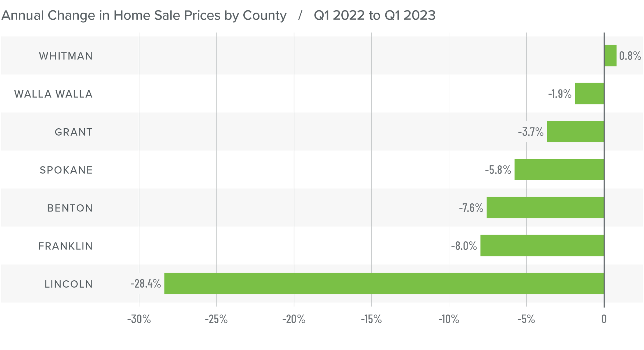Screen dimensions: 644x350
Task: Click the 0 axis tick label
Action: point(604,319)
